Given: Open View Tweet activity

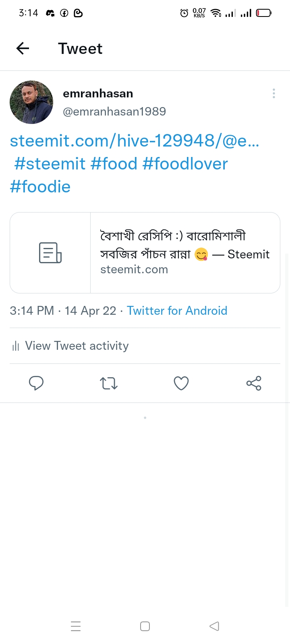Looking at the screenshot, I should click(77, 346).
